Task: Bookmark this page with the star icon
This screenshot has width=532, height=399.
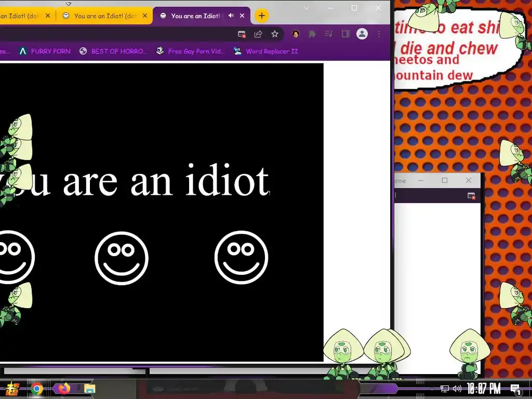Action: pos(275,34)
